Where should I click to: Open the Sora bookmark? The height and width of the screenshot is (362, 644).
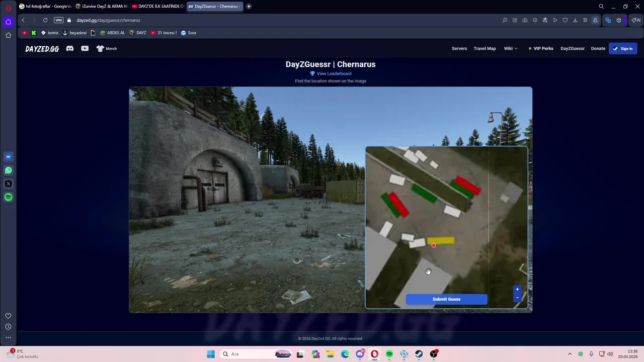tap(189, 33)
